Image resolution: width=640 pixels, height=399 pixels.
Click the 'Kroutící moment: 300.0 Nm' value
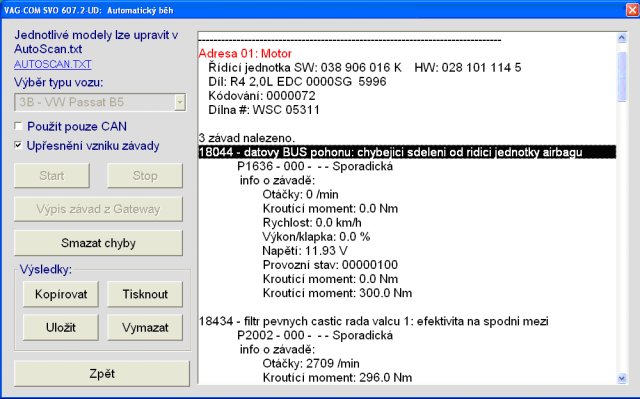click(x=337, y=293)
